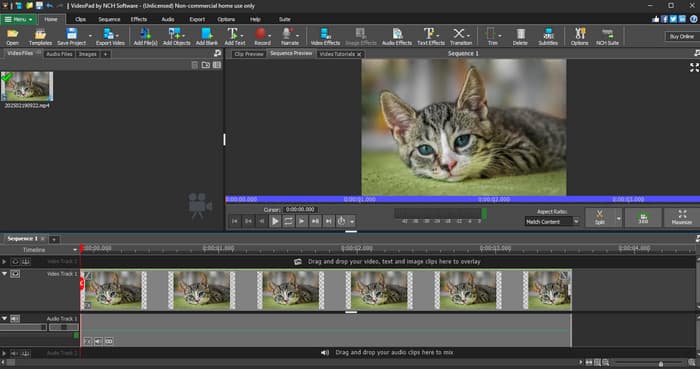Click the Buy Online button
The width and height of the screenshot is (700, 369).
[x=681, y=37]
